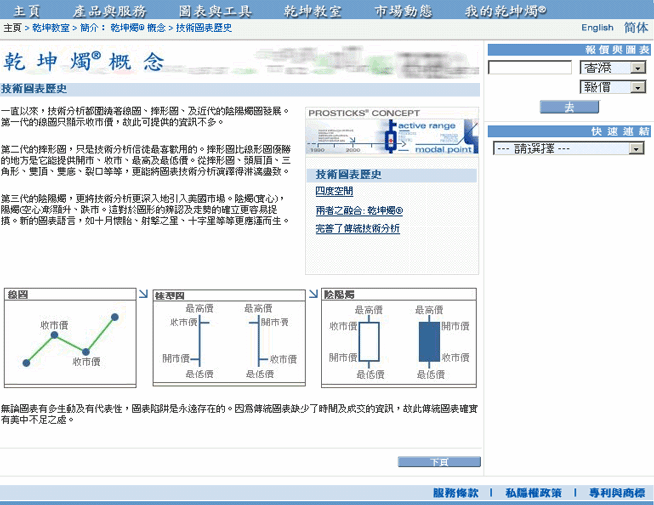Open the 四度空間 link

[x=334, y=191]
